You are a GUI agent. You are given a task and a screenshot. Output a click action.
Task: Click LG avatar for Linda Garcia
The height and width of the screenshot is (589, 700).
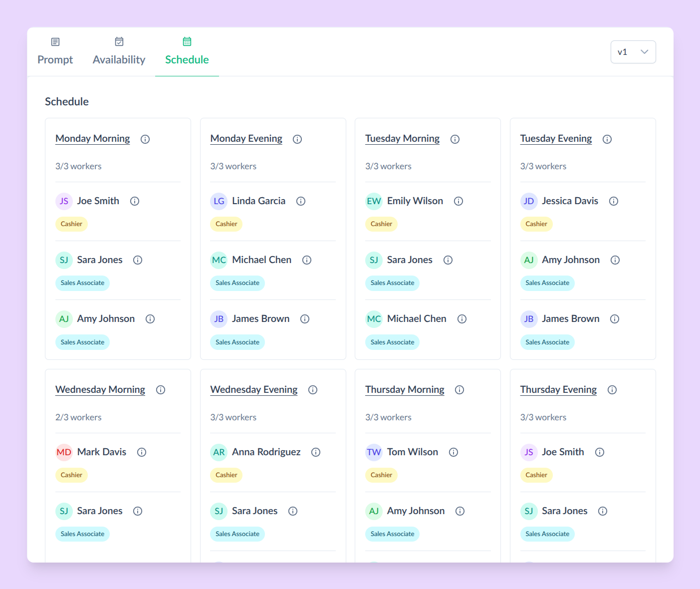[x=219, y=201]
